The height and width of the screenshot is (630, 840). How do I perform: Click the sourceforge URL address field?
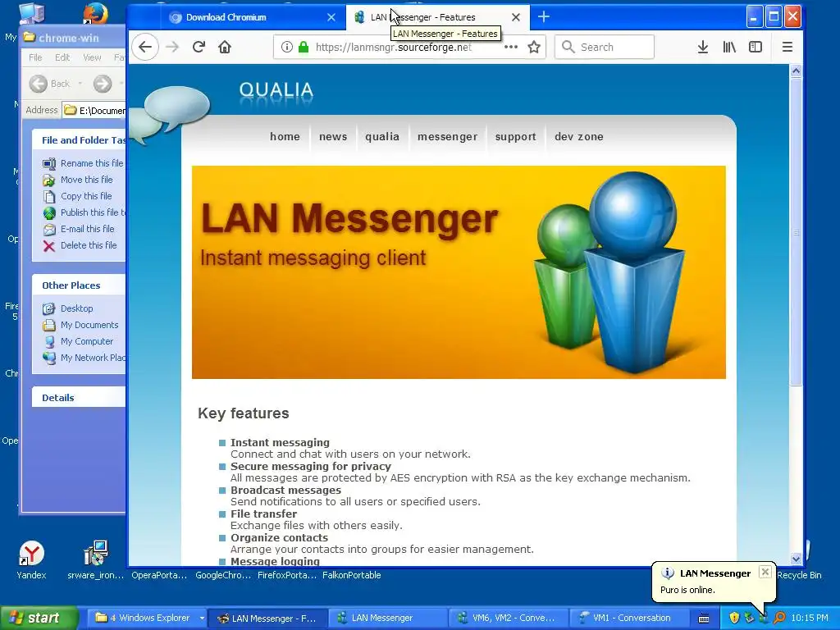394,47
